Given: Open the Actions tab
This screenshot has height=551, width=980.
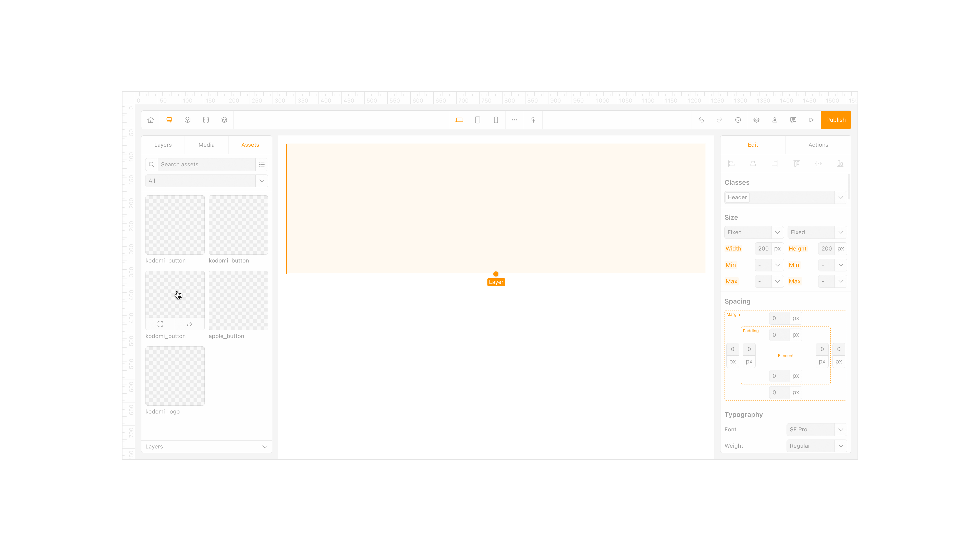Looking at the screenshot, I should 818,145.
